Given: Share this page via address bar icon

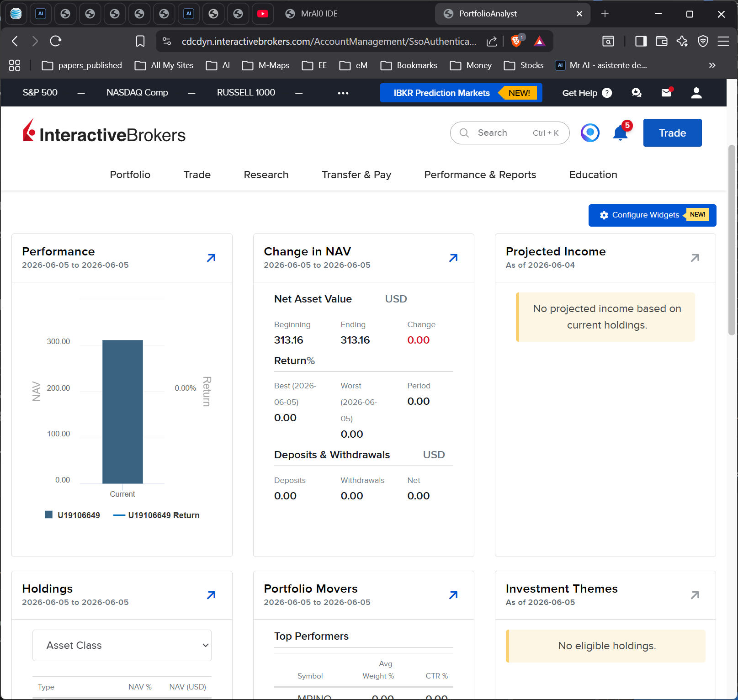Looking at the screenshot, I should tap(492, 42).
